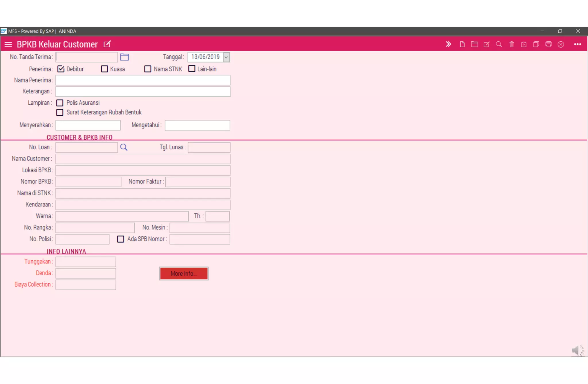Click the save download icon in toolbar
588x384 pixels.
(524, 44)
